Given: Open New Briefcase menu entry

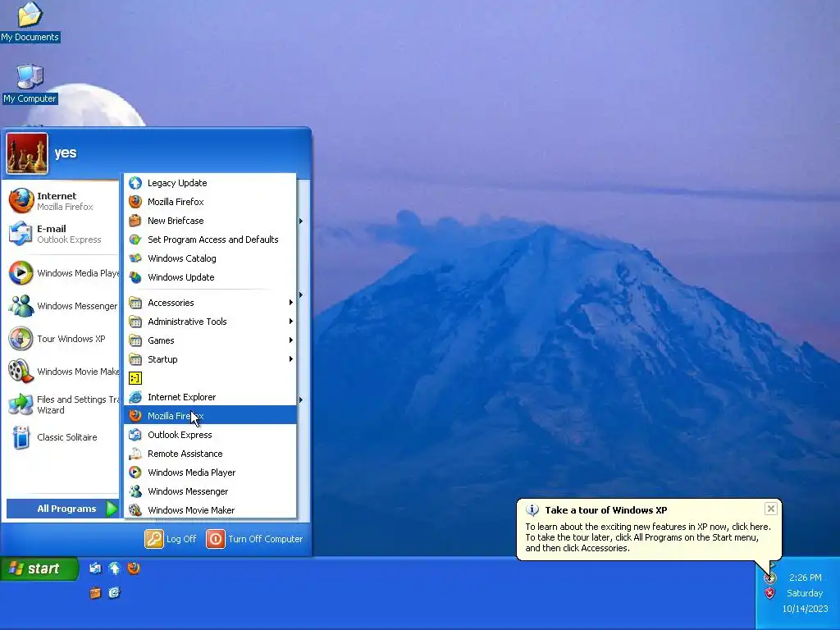Looking at the screenshot, I should click(210, 221).
